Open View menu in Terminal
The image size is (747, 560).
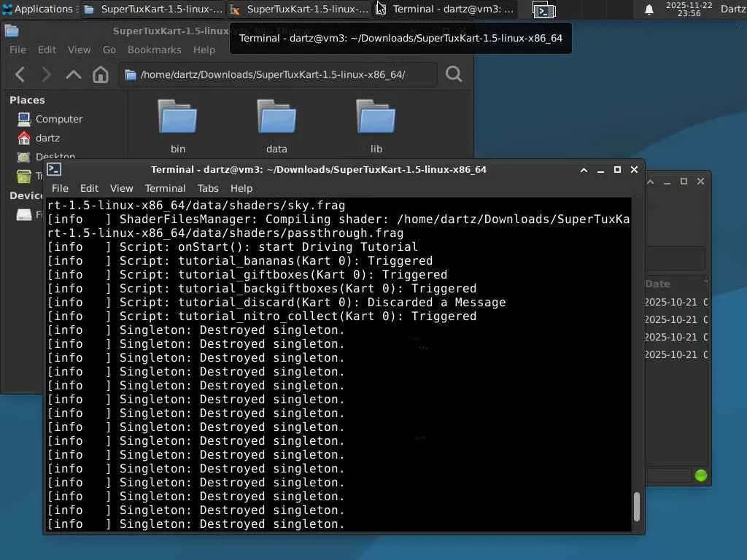122,189
